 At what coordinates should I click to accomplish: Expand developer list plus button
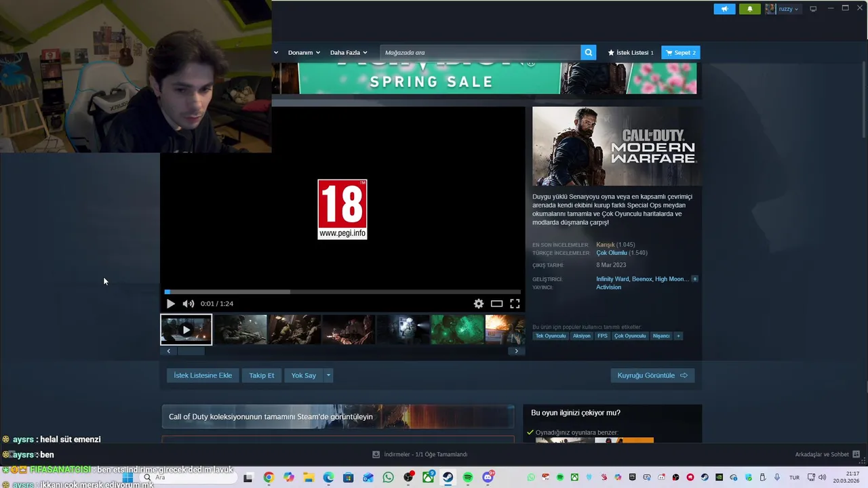694,279
